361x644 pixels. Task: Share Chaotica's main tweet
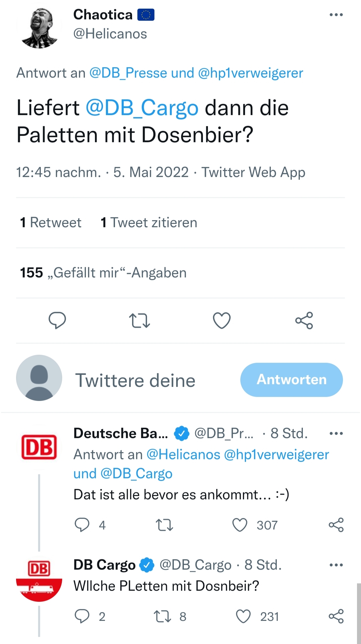coord(304,320)
